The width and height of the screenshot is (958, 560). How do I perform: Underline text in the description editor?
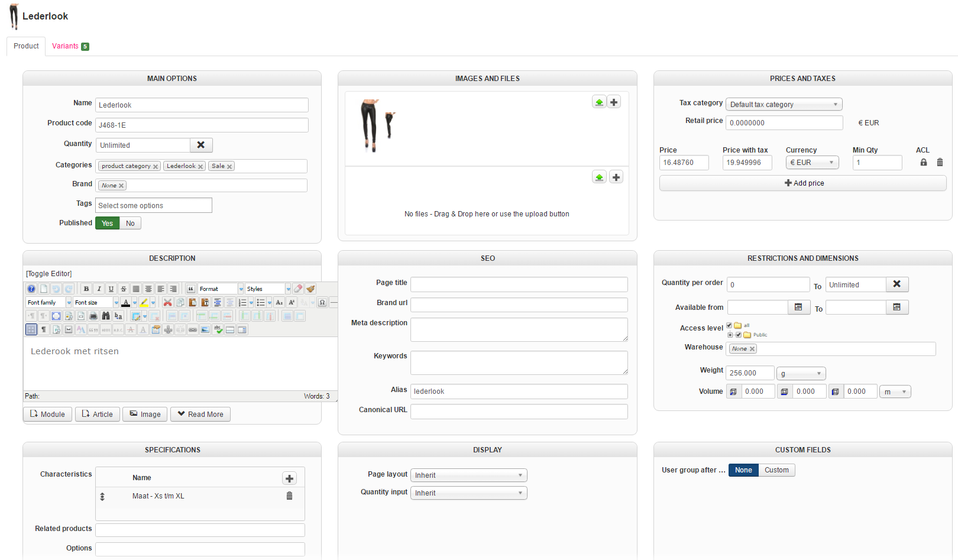111,289
